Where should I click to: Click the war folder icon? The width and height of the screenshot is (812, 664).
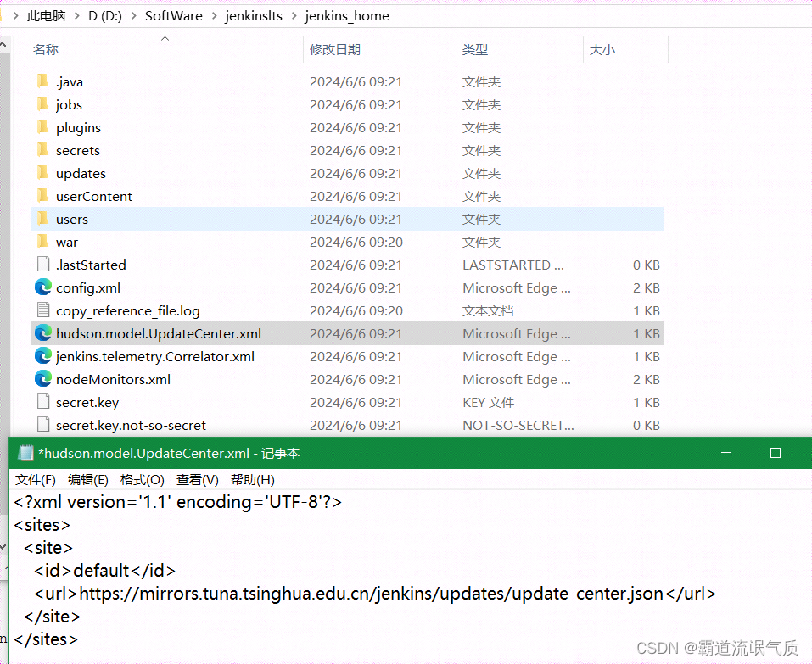tap(42, 242)
